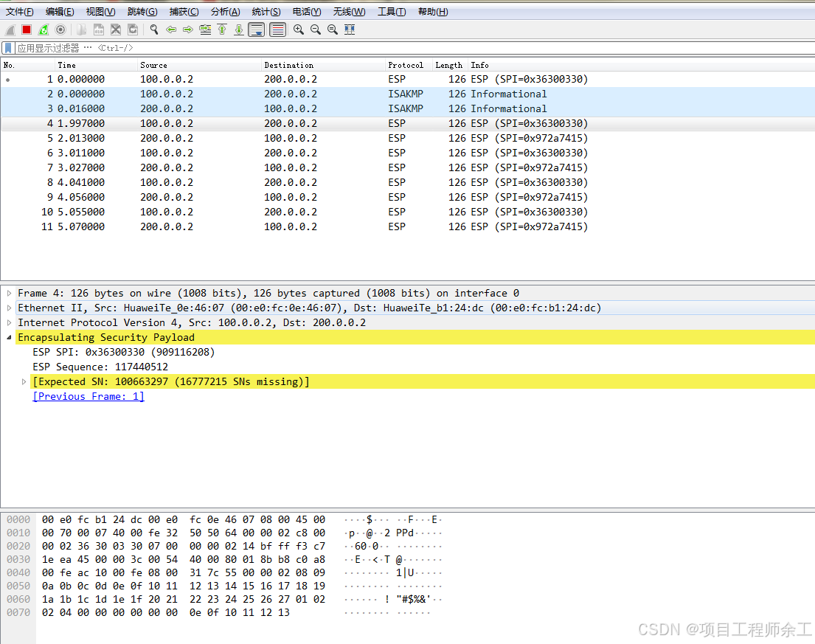Open the 视图(V) menu
The image size is (815, 644).
pyautogui.click(x=101, y=12)
